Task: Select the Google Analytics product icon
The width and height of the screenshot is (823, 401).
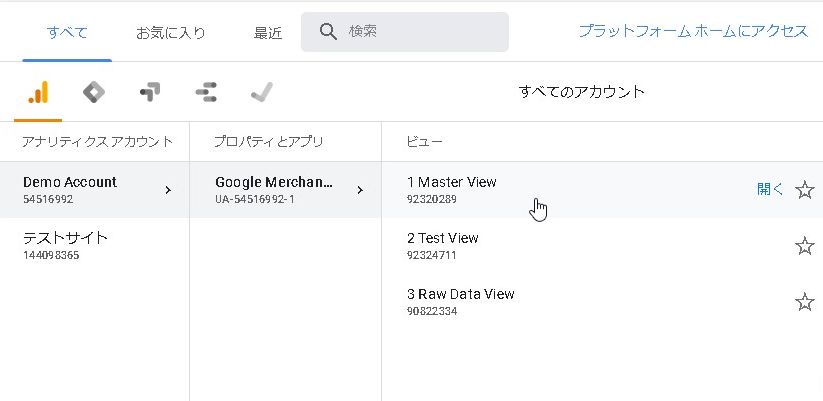Action: click(38, 93)
